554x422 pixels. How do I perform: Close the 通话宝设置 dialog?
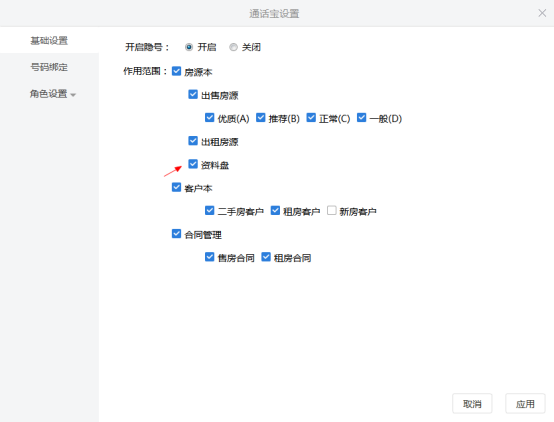(x=542, y=13)
